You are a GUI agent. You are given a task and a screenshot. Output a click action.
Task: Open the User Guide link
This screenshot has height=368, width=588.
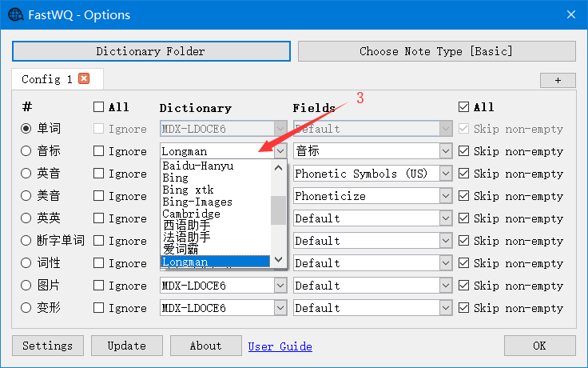tap(280, 346)
